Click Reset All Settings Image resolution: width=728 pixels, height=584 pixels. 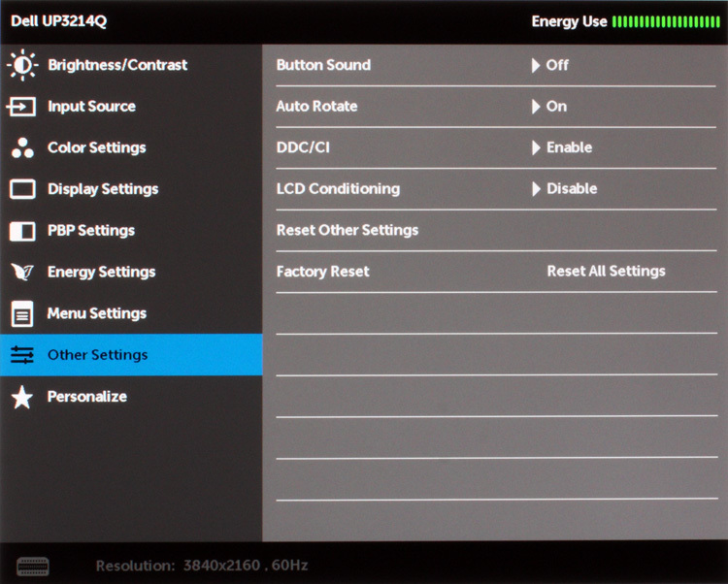[607, 272]
